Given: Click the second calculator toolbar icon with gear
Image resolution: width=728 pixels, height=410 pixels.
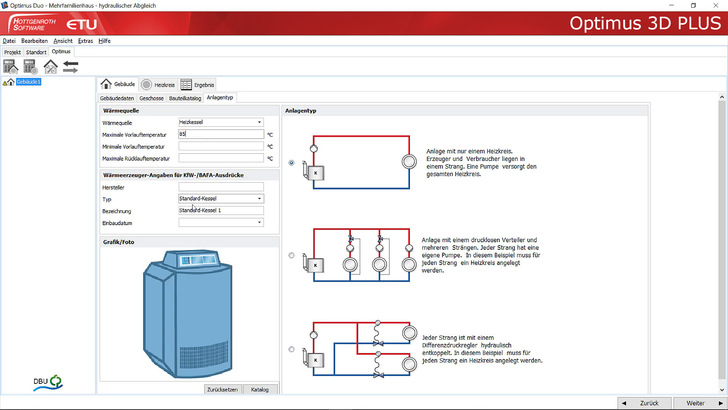Looking at the screenshot, I should (29, 66).
